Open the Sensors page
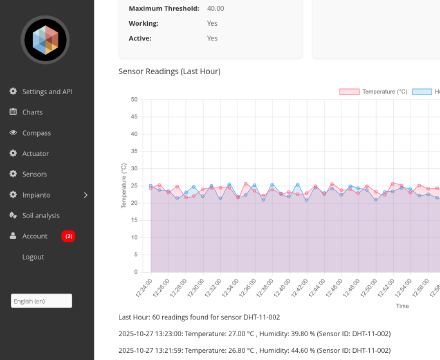 pyautogui.click(x=34, y=174)
